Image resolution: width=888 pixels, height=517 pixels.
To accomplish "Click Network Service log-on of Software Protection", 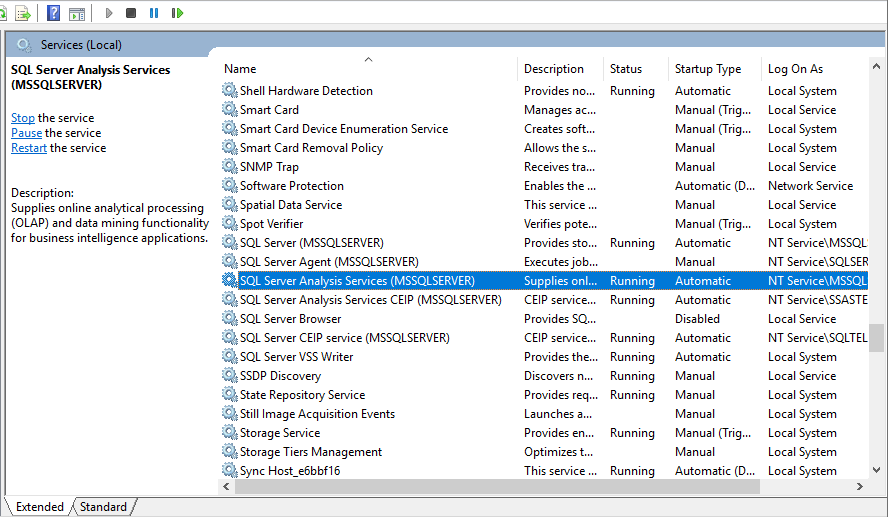I will [x=810, y=186].
